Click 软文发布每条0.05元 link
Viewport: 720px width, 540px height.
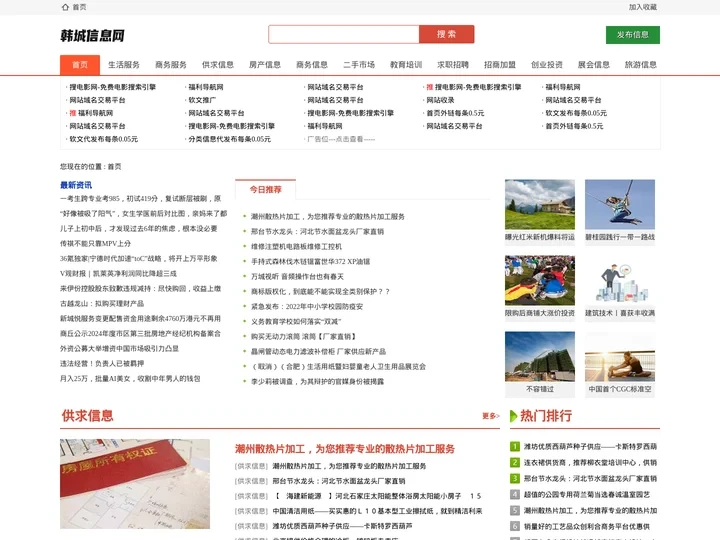point(576,113)
